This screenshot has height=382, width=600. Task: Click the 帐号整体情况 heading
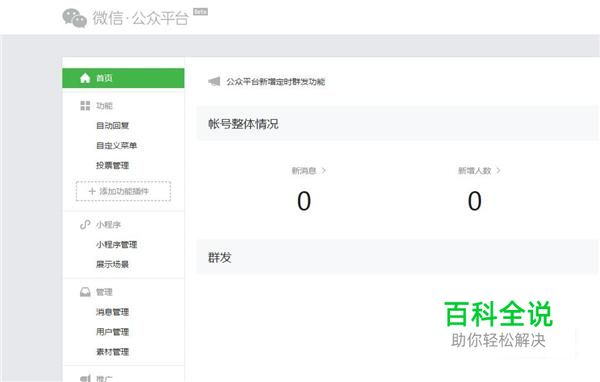(x=243, y=124)
